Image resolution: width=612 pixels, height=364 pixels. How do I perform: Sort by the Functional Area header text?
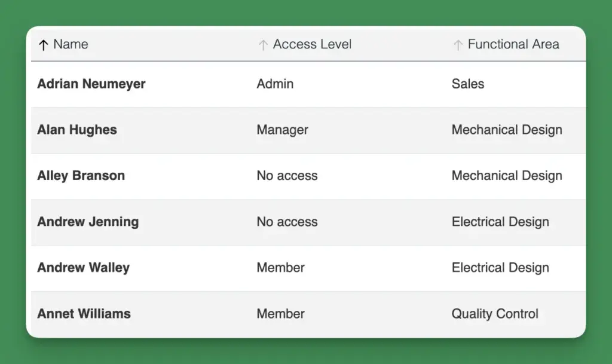tap(513, 44)
